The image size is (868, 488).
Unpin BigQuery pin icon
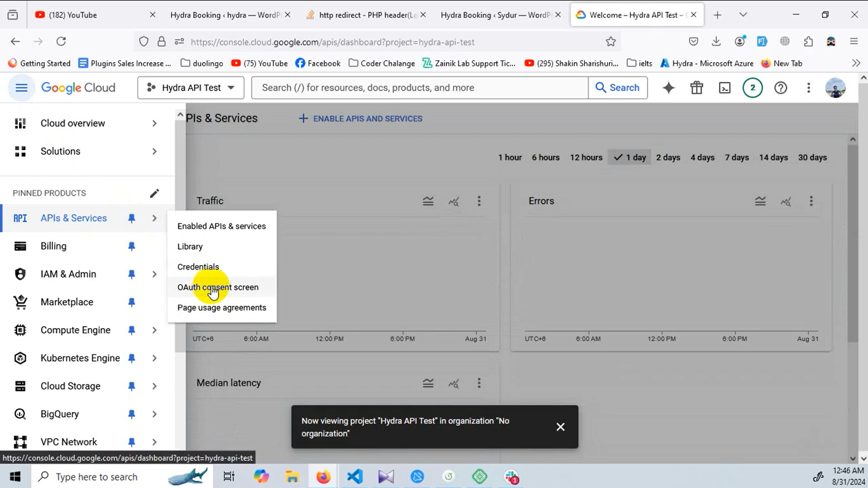point(131,414)
